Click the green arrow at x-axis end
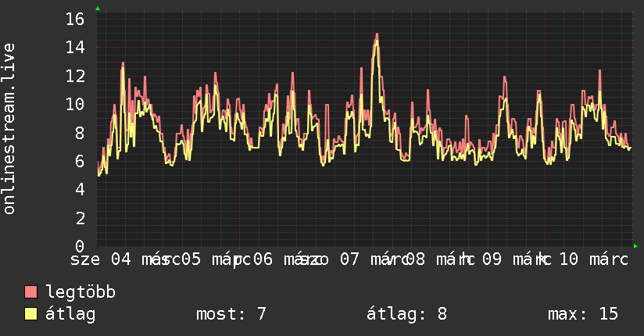The image size is (644, 336). [635, 246]
